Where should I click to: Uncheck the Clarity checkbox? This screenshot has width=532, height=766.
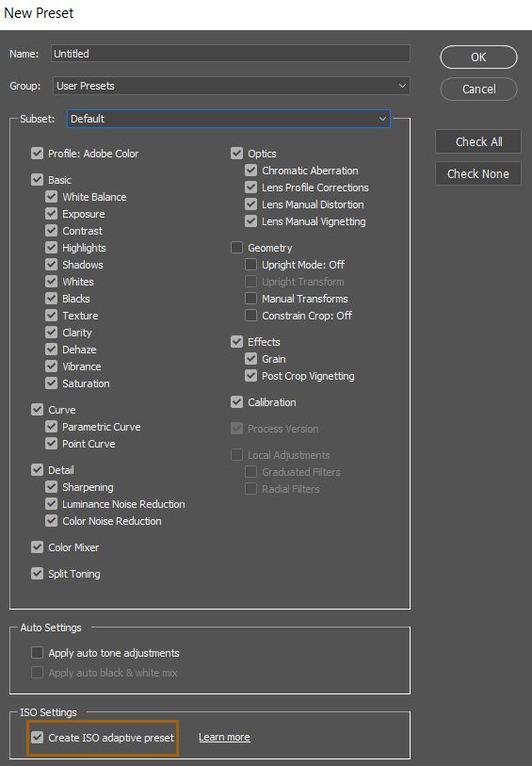pyautogui.click(x=51, y=333)
